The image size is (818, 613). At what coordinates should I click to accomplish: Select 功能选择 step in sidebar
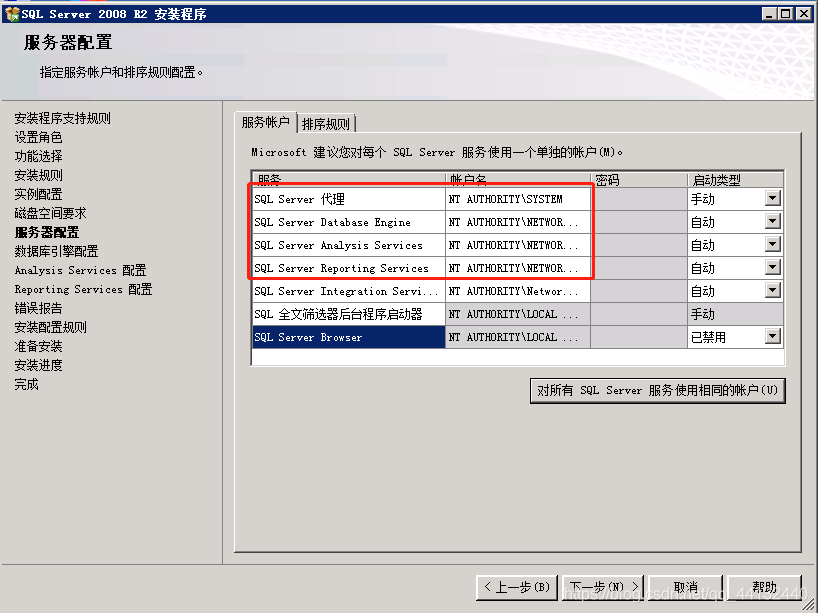pyautogui.click(x=39, y=156)
